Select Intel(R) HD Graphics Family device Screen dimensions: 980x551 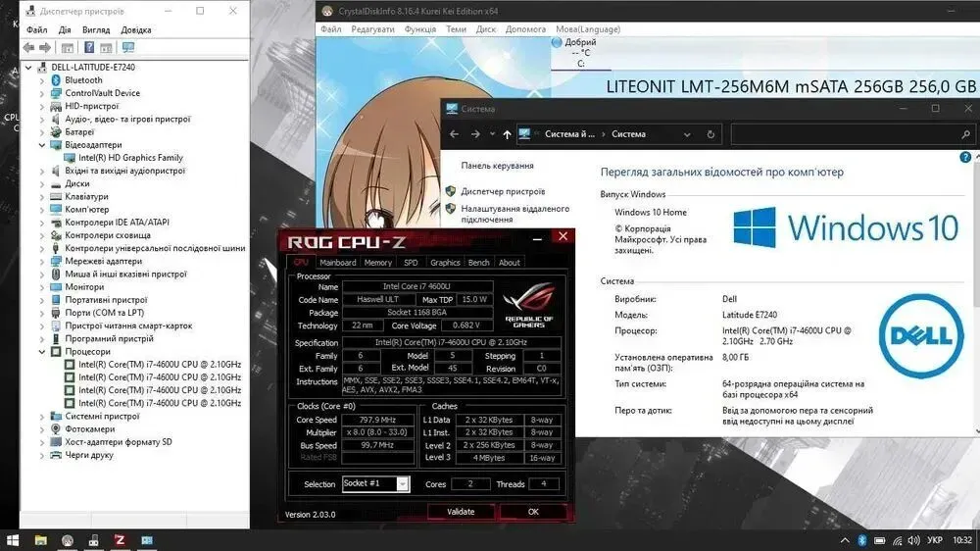point(130,157)
